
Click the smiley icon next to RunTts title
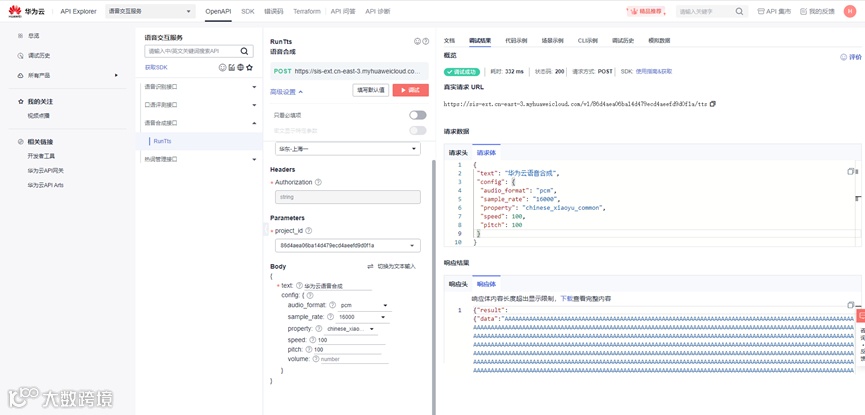point(418,41)
